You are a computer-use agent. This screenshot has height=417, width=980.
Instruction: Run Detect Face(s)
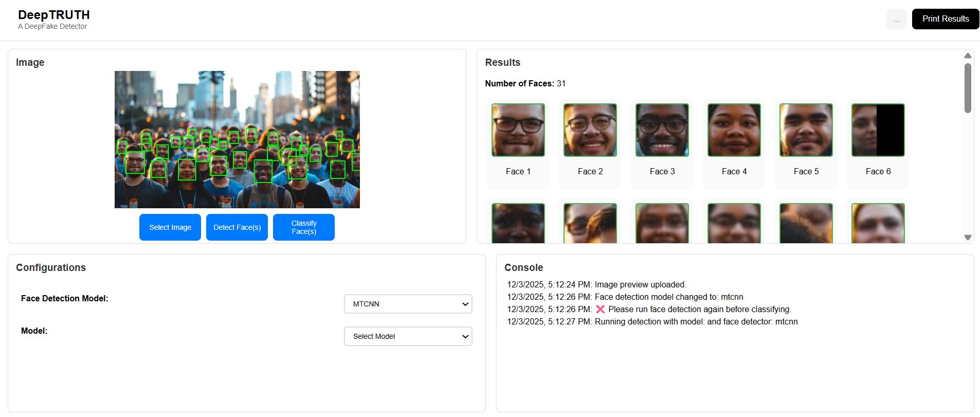tap(237, 227)
